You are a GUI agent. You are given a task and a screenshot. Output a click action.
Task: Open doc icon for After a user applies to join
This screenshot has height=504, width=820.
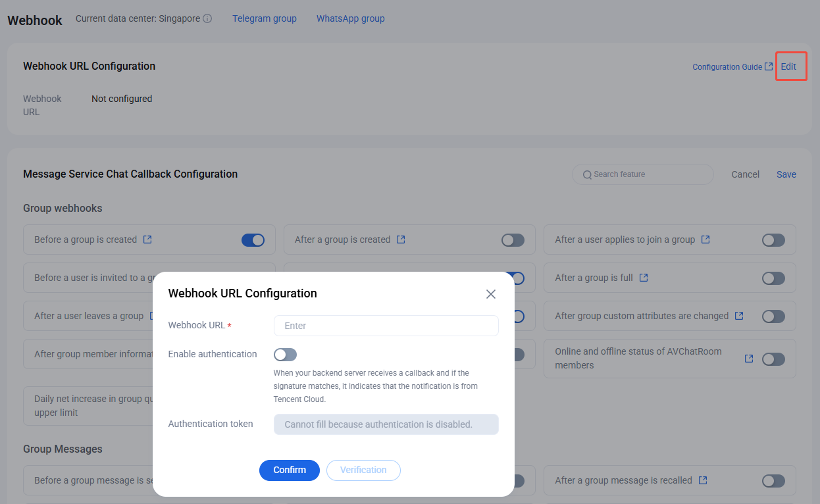pos(705,239)
